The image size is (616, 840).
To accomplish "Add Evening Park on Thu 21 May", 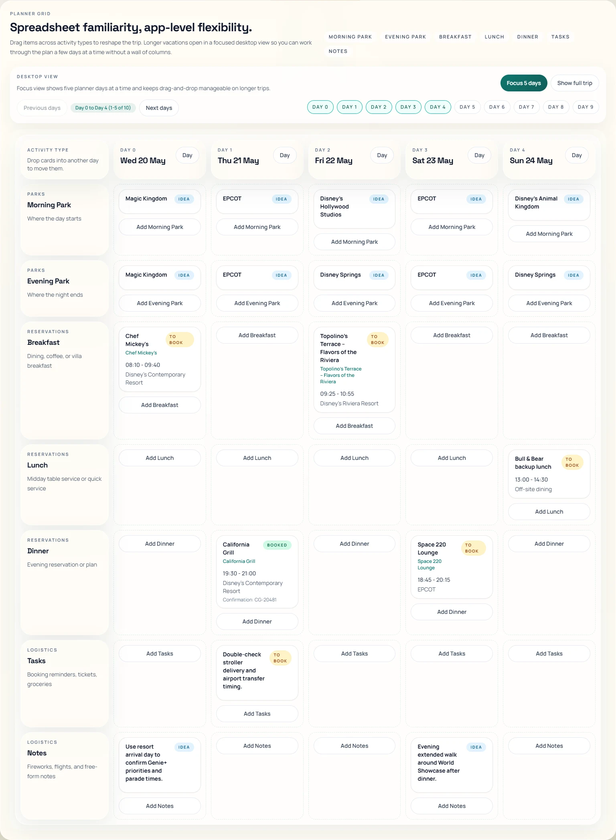I will pyautogui.click(x=257, y=303).
